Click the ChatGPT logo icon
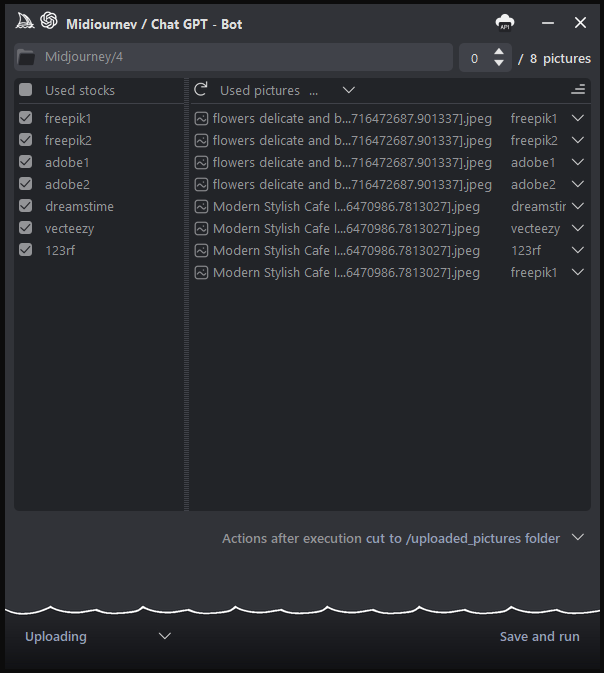604x673 pixels. point(49,22)
